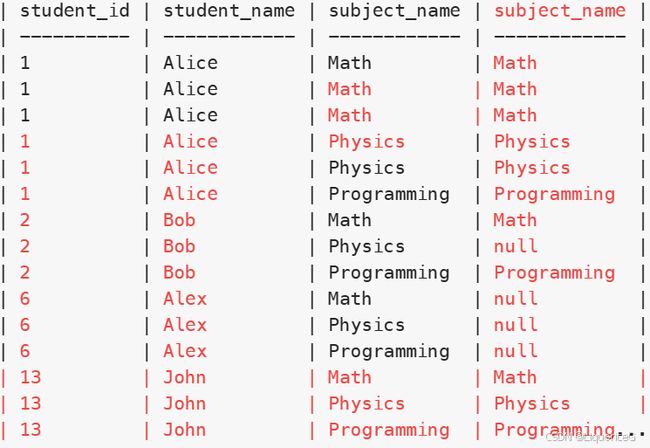Image resolution: width=650 pixels, height=448 pixels.
Task: Click the black Alice name in the first row
Action: point(190,63)
